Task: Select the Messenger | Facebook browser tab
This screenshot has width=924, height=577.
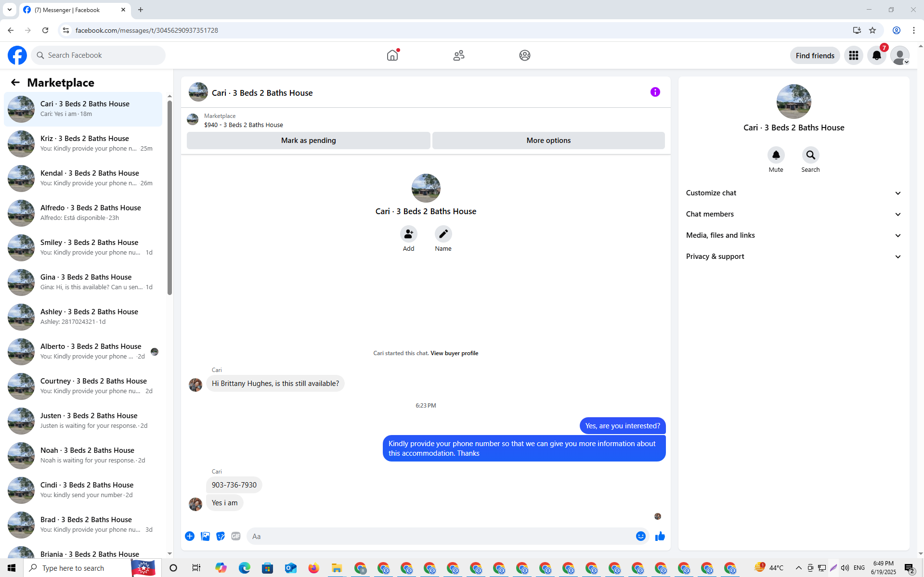Action: pos(75,10)
